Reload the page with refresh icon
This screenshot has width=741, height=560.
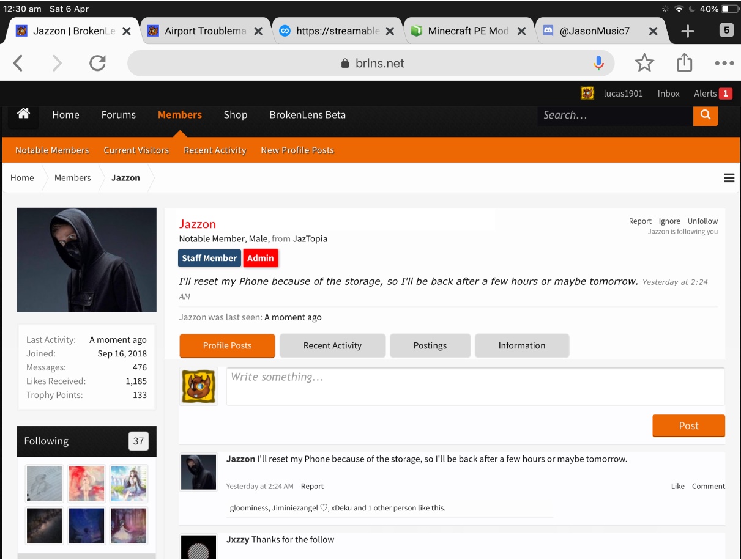(x=97, y=63)
